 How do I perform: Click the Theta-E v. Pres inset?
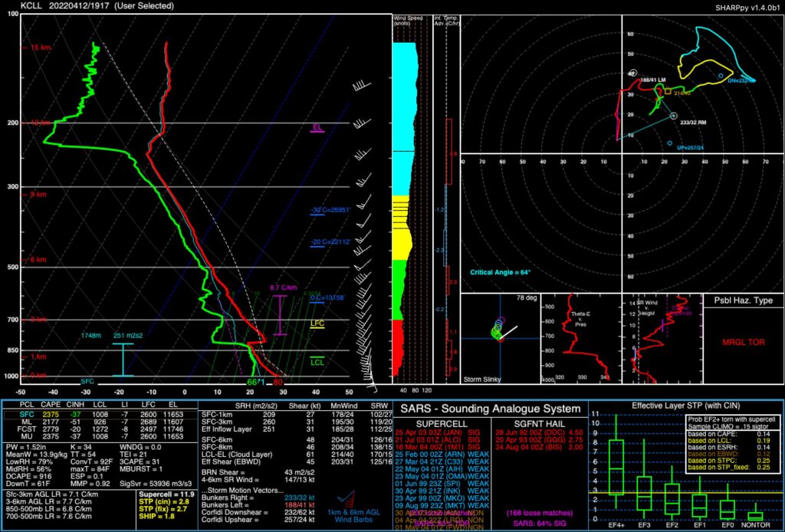point(580,337)
